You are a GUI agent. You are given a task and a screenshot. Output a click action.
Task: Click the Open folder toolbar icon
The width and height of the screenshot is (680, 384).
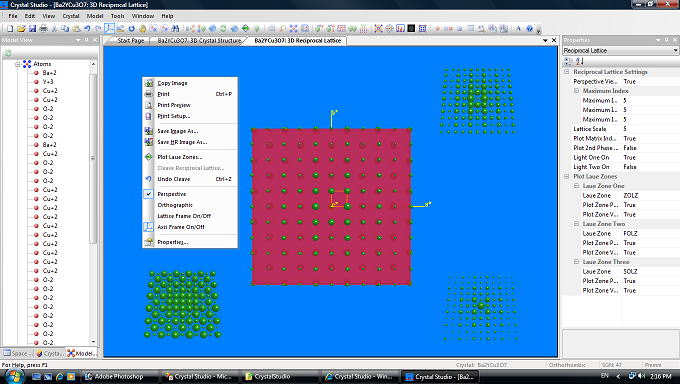point(21,29)
